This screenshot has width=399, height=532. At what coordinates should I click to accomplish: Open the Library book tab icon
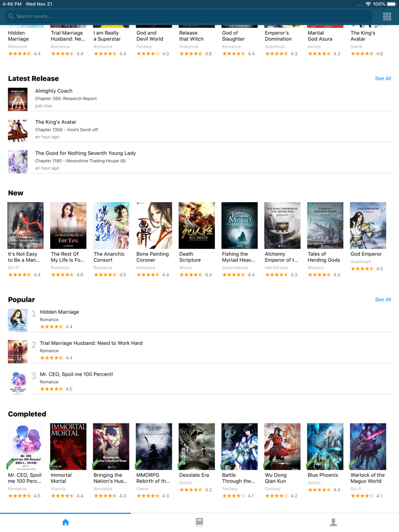[199, 522]
